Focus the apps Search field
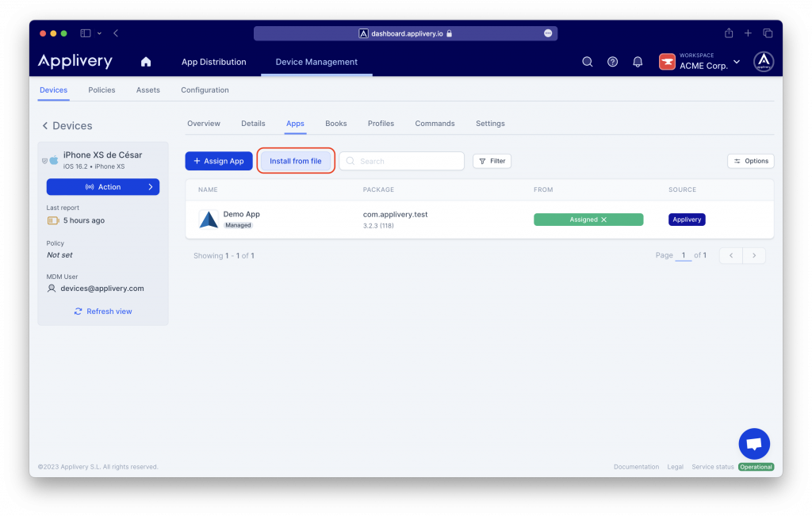 point(401,161)
